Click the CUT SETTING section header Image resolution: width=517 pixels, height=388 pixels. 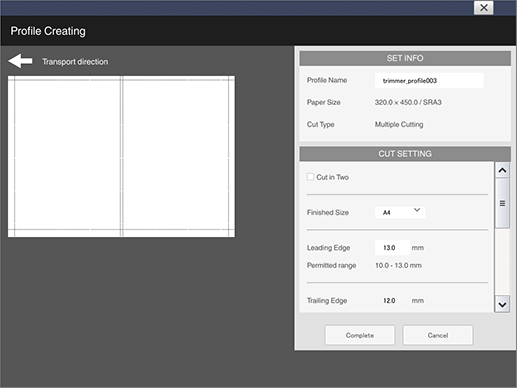pyautogui.click(x=405, y=154)
